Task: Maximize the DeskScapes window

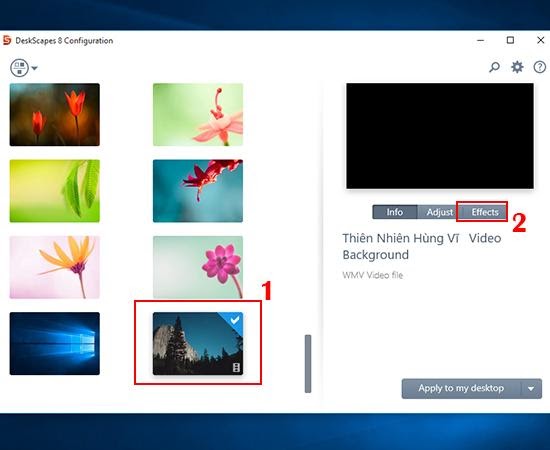Action: click(x=510, y=40)
